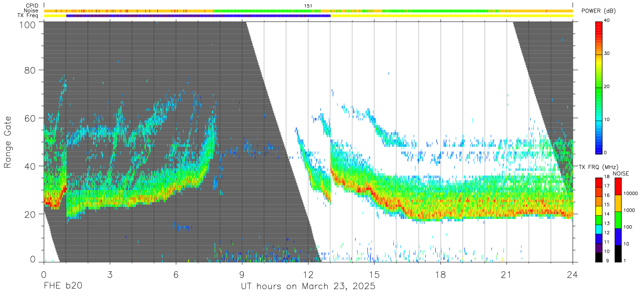This screenshot has width=644, height=297.
Task: Click the 24 tick on the UT hours axis
Action: [572, 275]
